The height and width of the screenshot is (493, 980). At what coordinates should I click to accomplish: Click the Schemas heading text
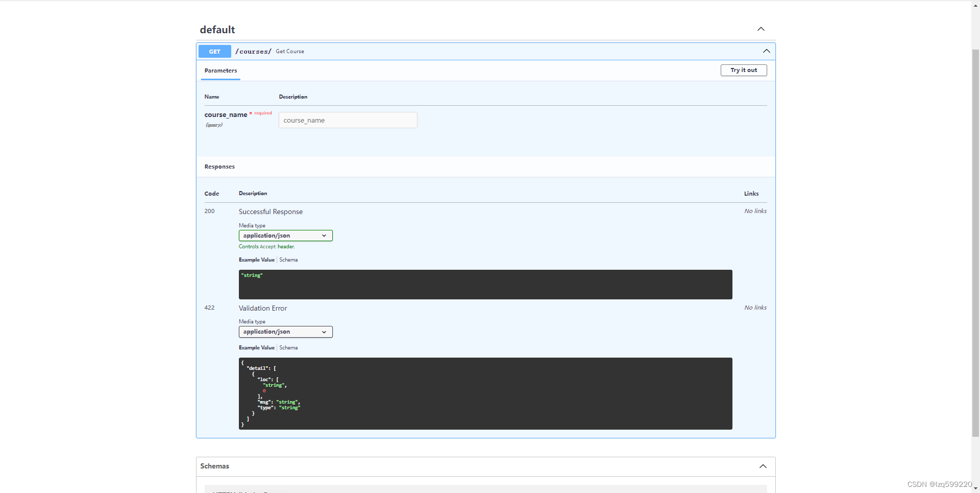[214, 466]
